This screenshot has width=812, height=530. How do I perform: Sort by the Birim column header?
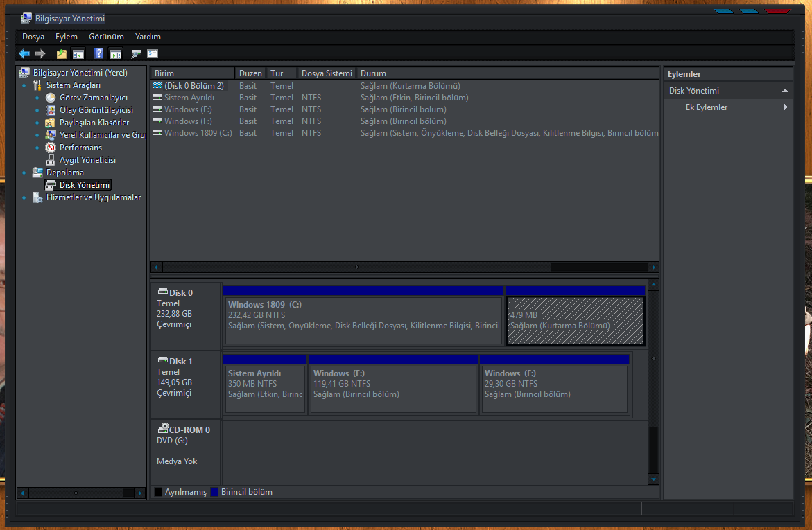[192, 73]
